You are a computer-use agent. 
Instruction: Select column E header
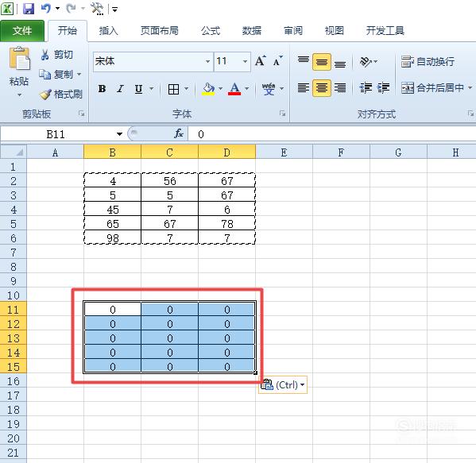(x=284, y=152)
